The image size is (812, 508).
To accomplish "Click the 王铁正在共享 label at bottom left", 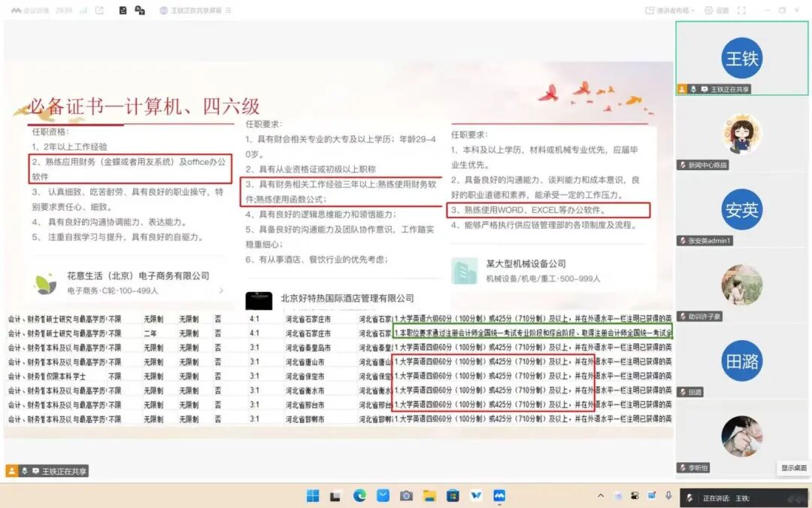I will pos(64,471).
